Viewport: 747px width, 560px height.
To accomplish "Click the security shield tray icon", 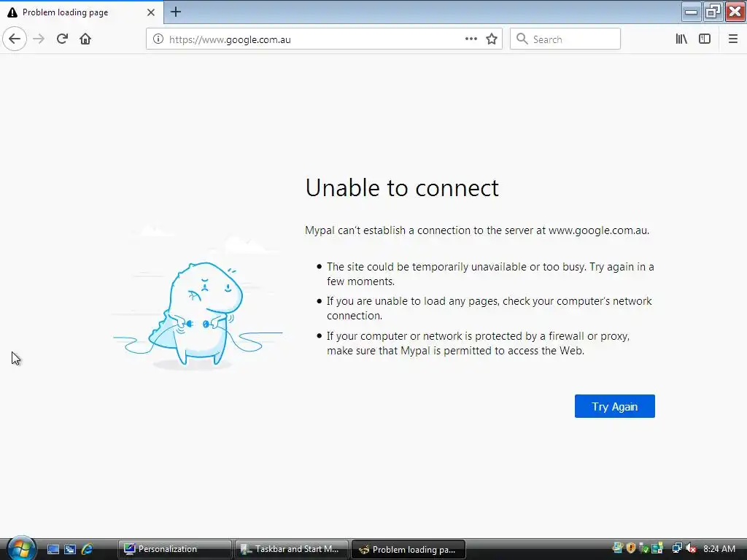I will tap(631, 548).
